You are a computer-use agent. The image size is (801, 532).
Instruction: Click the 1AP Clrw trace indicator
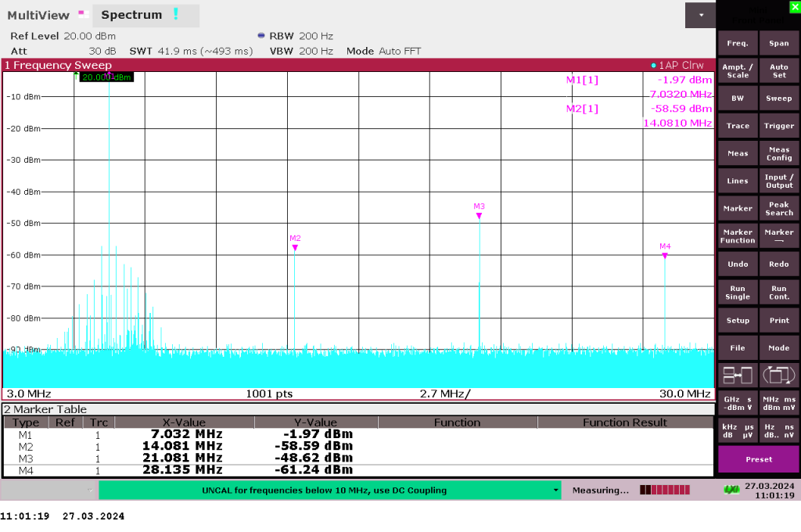click(677, 66)
